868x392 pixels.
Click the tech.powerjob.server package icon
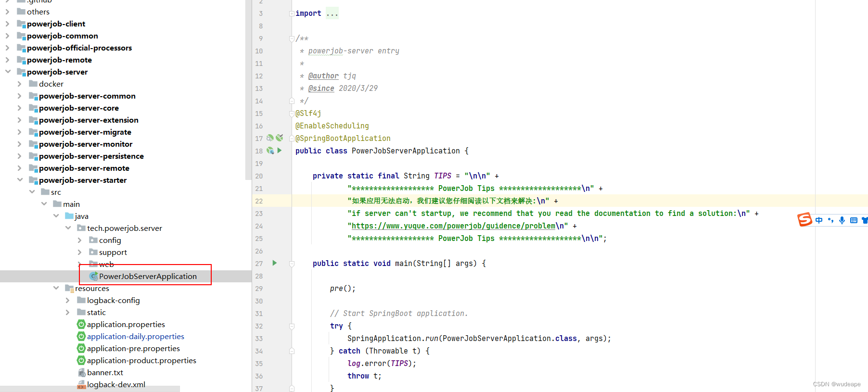click(x=81, y=228)
